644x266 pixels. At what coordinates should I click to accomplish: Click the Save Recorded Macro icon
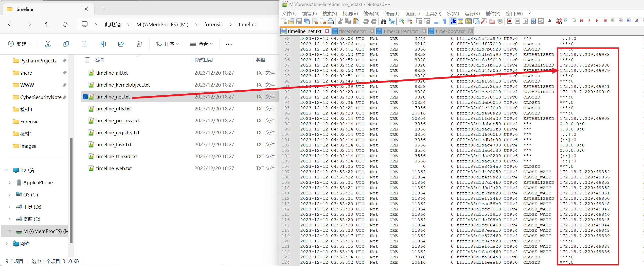tap(541, 21)
